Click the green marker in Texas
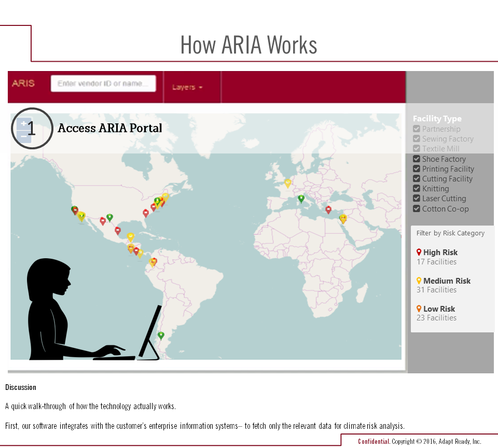This screenshot has width=498, height=448. (x=109, y=217)
